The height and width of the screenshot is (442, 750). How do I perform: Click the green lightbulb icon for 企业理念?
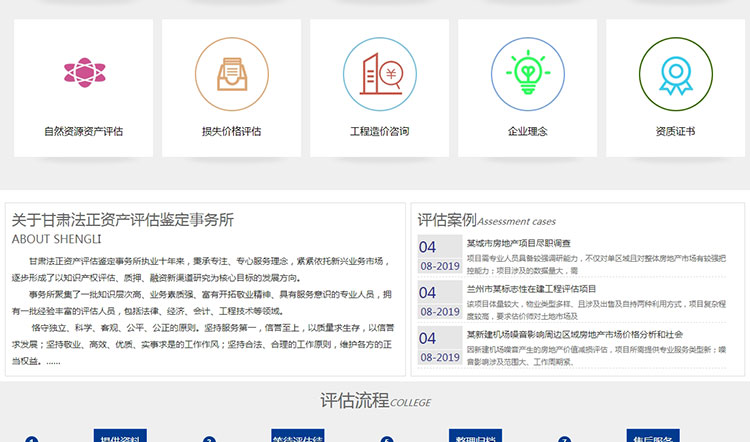pos(527,72)
